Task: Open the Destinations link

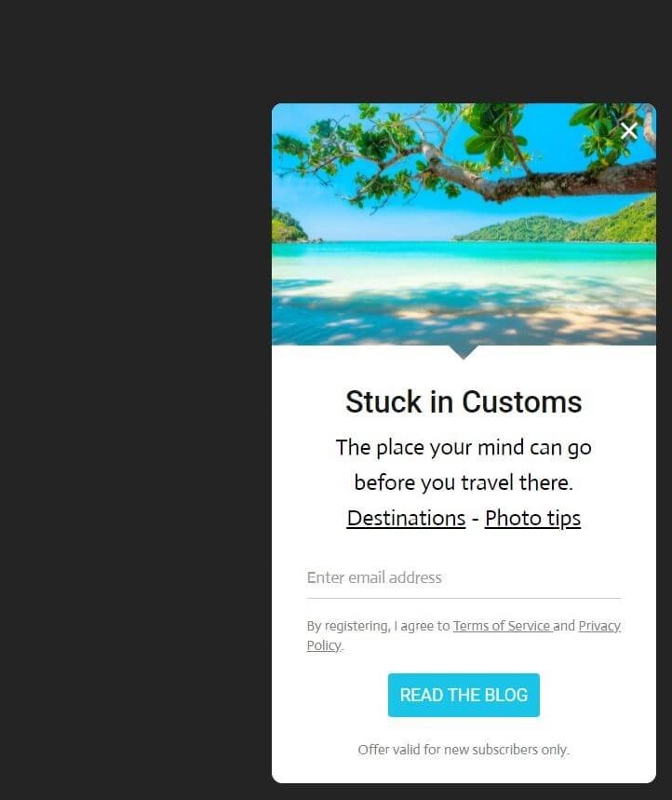Action: (406, 518)
